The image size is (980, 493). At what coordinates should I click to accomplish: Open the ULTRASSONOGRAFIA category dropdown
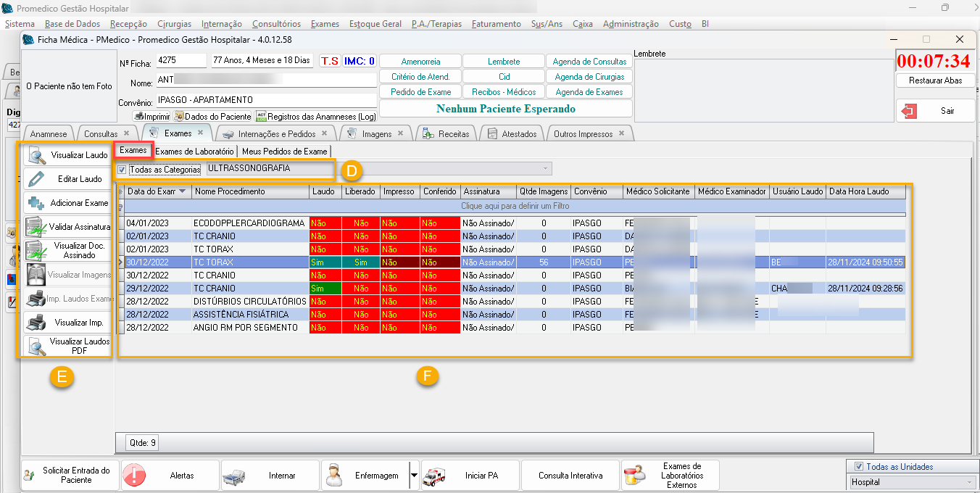point(544,169)
